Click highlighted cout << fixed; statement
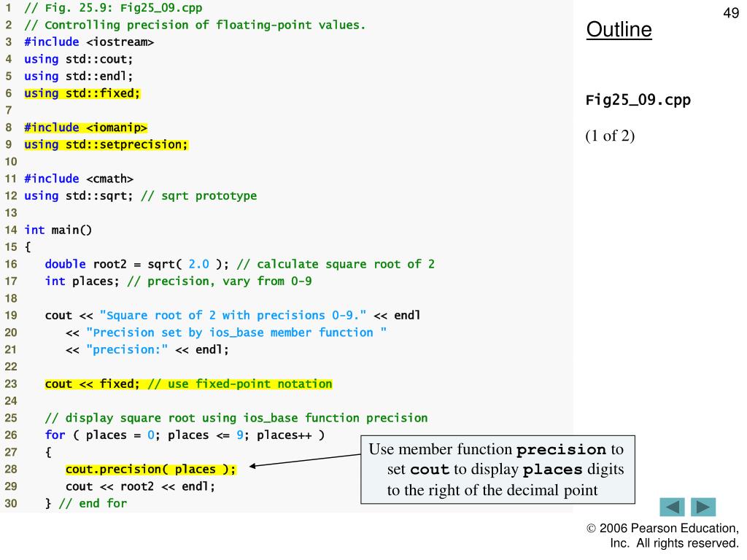 pos(93,384)
